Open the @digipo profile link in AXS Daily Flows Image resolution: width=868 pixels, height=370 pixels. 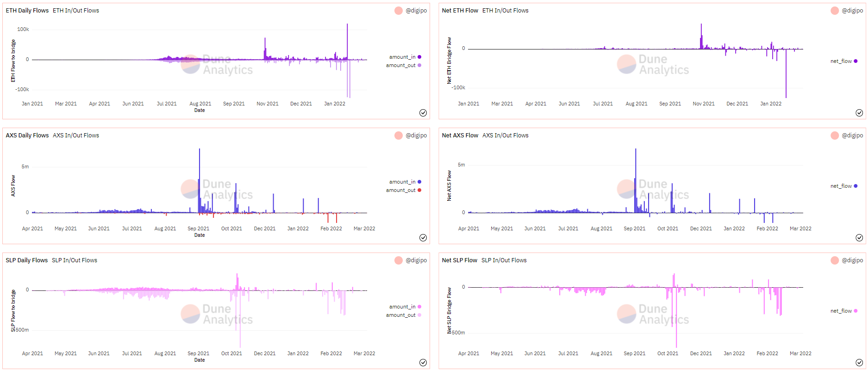click(416, 136)
